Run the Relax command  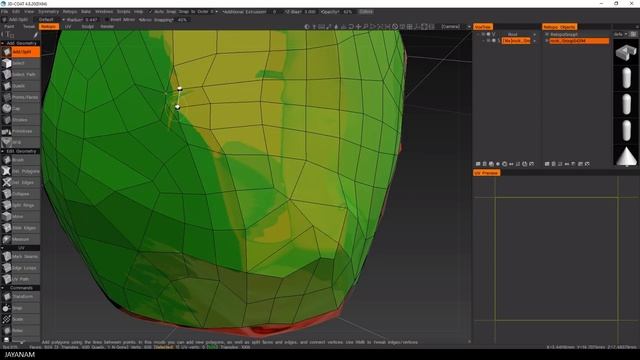(20, 331)
